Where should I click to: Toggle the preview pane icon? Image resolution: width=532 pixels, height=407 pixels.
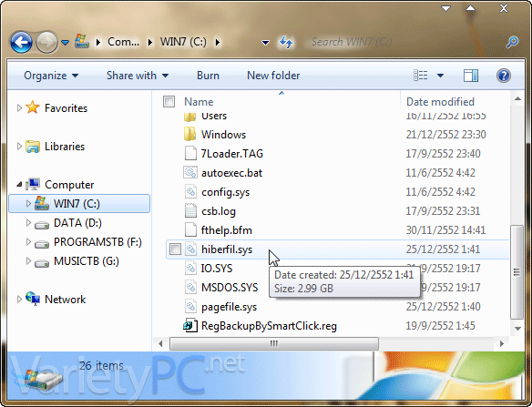pyautogui.click(x=471, y=76)
